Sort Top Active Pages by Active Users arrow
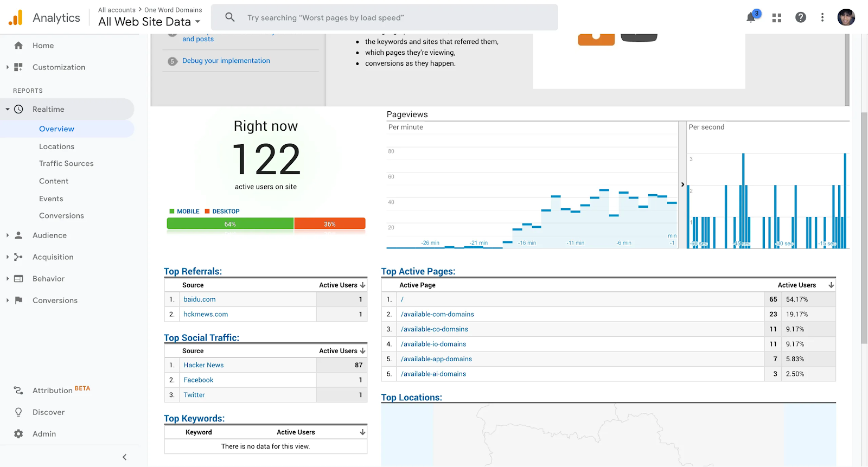This screenshot has height=467, width=868. pos(831,285)
